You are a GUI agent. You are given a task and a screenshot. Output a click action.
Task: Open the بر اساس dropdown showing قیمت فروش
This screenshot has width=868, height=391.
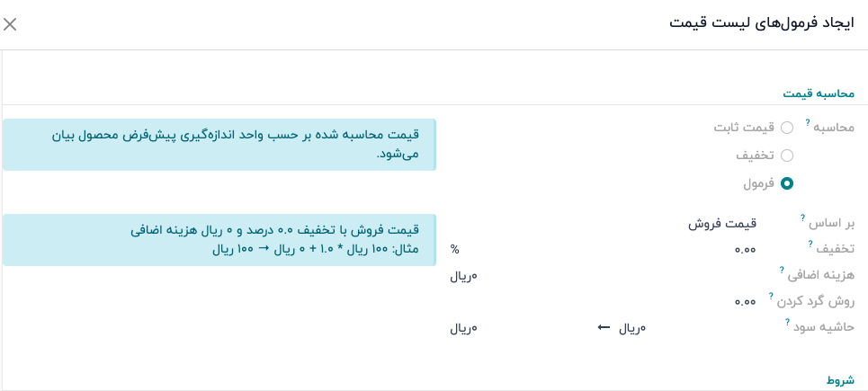(720, 223)
